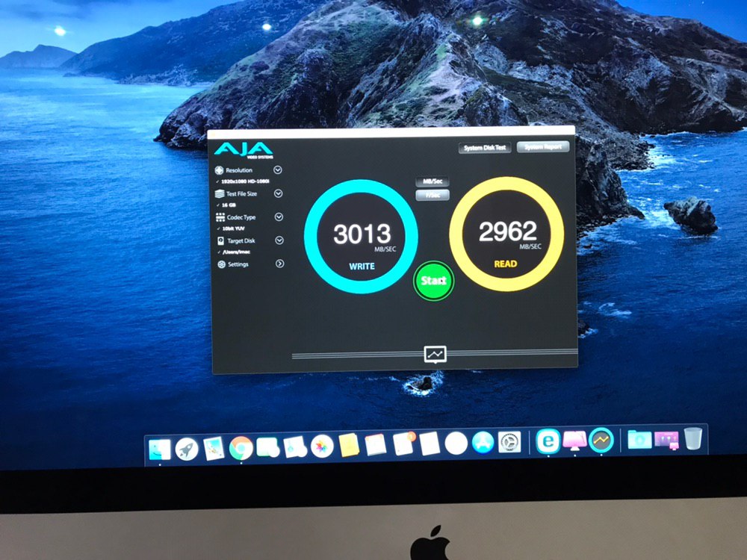Open Settings panel with right arrow
The height and width of the screenshot is (560, 747).
point(279,264)
